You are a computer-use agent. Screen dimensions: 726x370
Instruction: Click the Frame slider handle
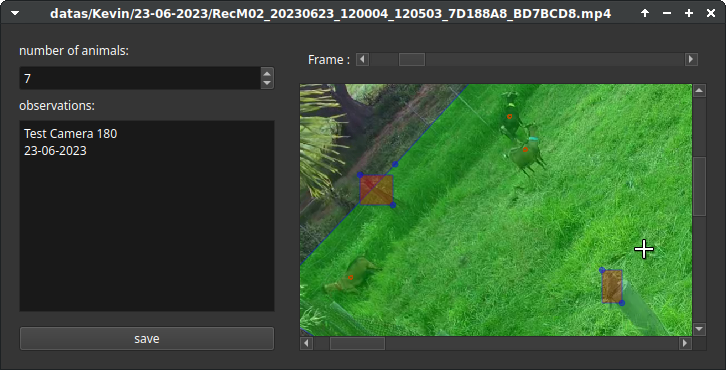point(412,59)
